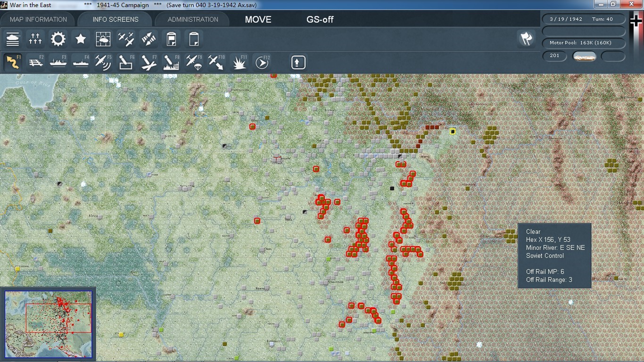Select the F4 amphibious ship icon

click(x=81, y=62)
